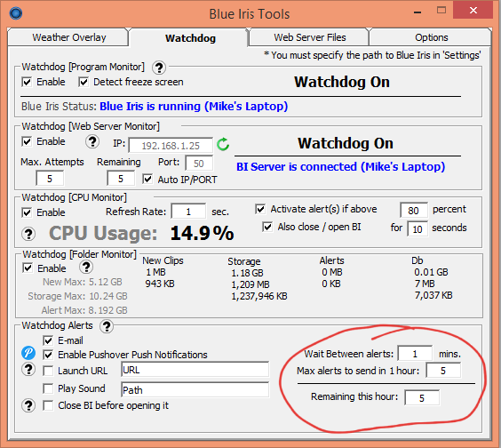
Task: Toggle Activate alert(s) if above checkbox
Action: click(x=260, y=209)
